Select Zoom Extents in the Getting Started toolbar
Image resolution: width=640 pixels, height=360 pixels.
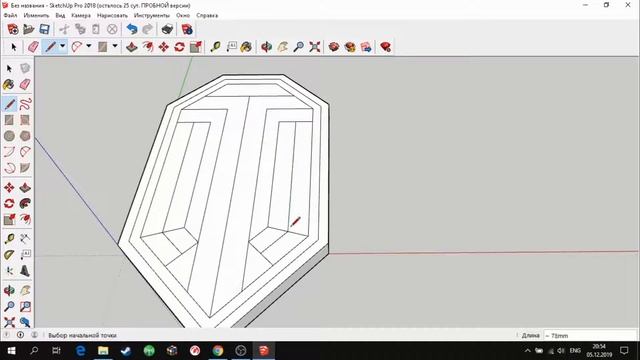tap(314, 47)
